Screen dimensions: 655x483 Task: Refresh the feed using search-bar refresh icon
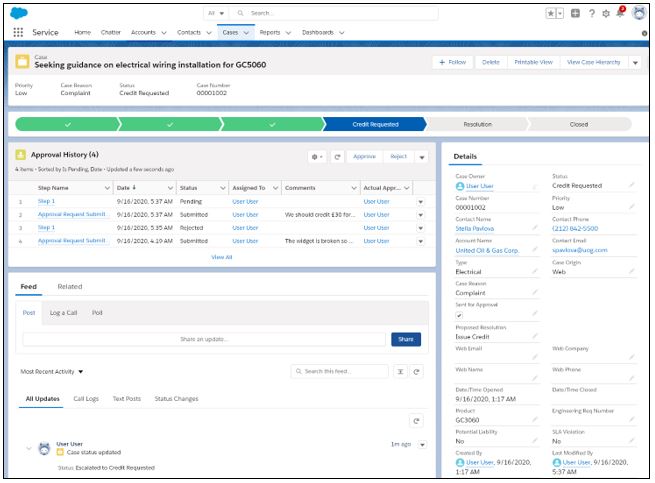pyautogui.click(x=416, y=372)
